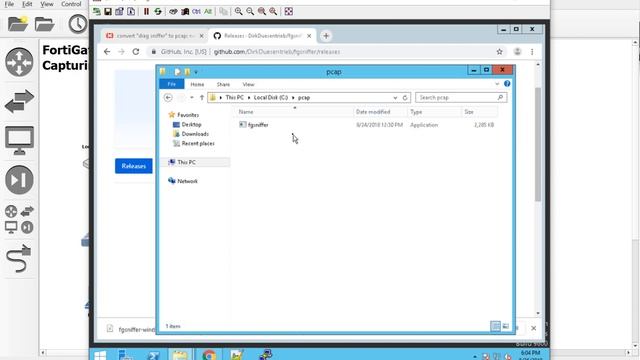Open Chrome profile avatar icon
640x360 pixels.
[517, 51]
